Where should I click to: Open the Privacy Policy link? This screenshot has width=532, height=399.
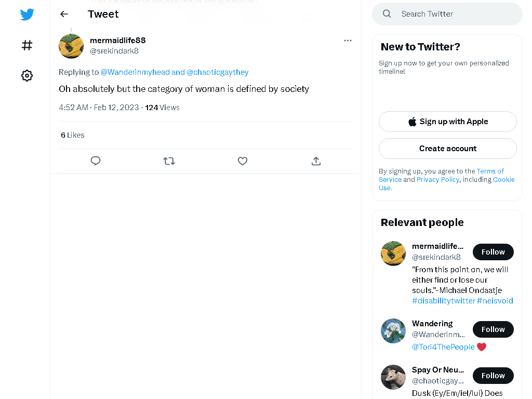(437, 179)
